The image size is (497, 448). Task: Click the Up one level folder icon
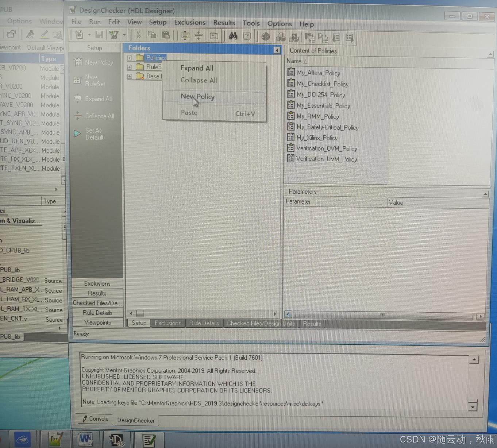coord(214,36)
